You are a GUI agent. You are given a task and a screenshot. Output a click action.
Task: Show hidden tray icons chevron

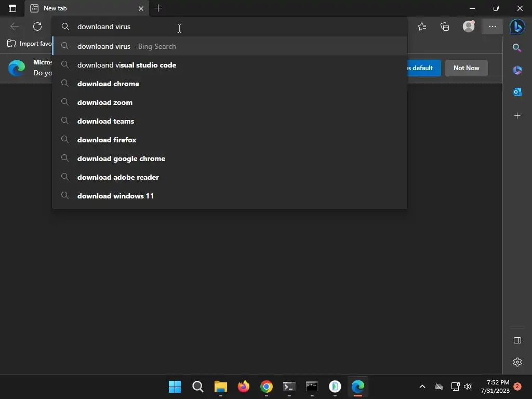(x=422, y=387)
